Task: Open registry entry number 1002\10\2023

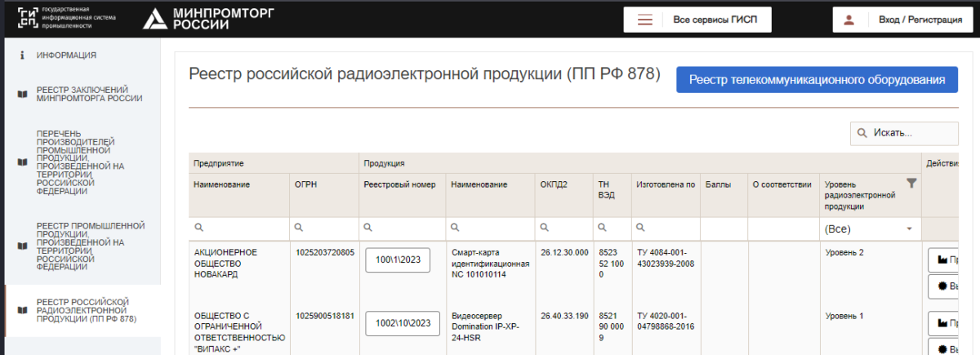Action: click(402, 323)
